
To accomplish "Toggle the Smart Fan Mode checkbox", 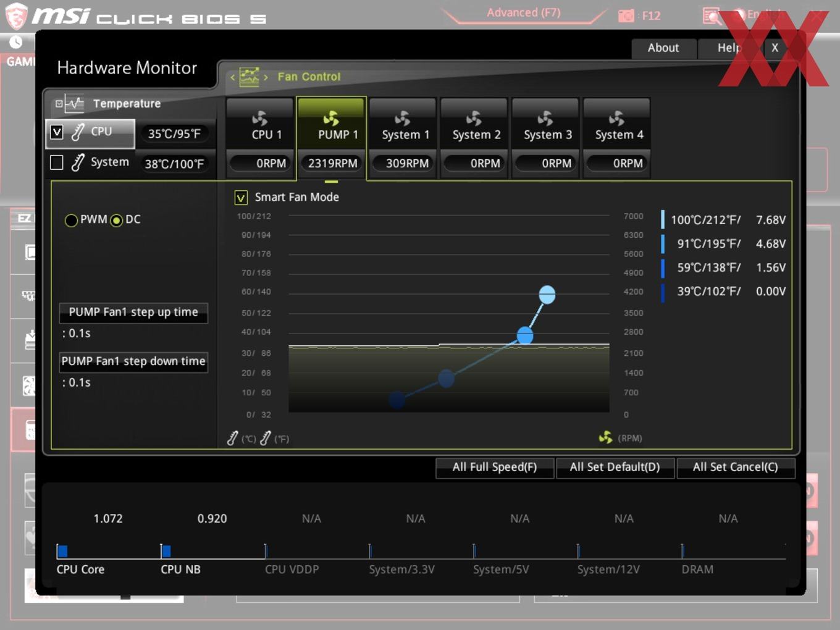I will [241, 198].
